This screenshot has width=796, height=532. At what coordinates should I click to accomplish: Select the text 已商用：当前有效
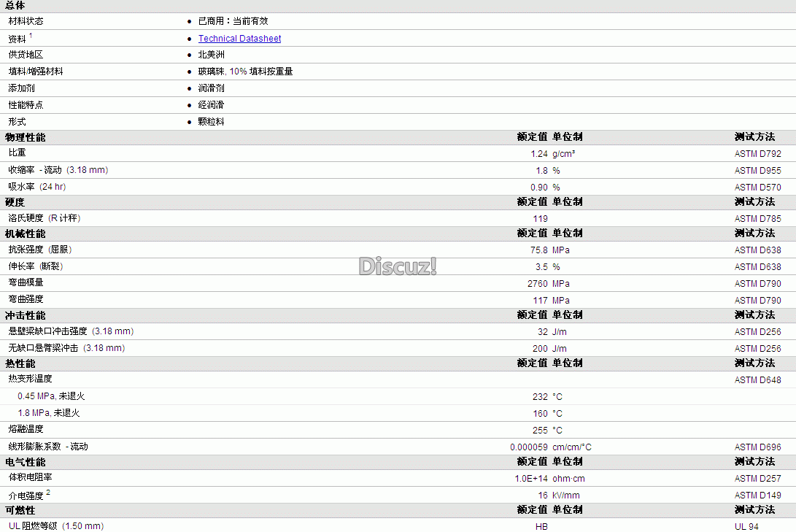tap(233, 21)
